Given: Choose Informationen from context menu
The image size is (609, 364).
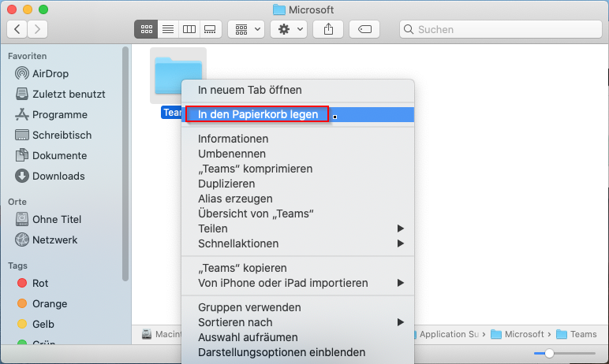Looking at the screenshot, I should [x=297, y=139].
